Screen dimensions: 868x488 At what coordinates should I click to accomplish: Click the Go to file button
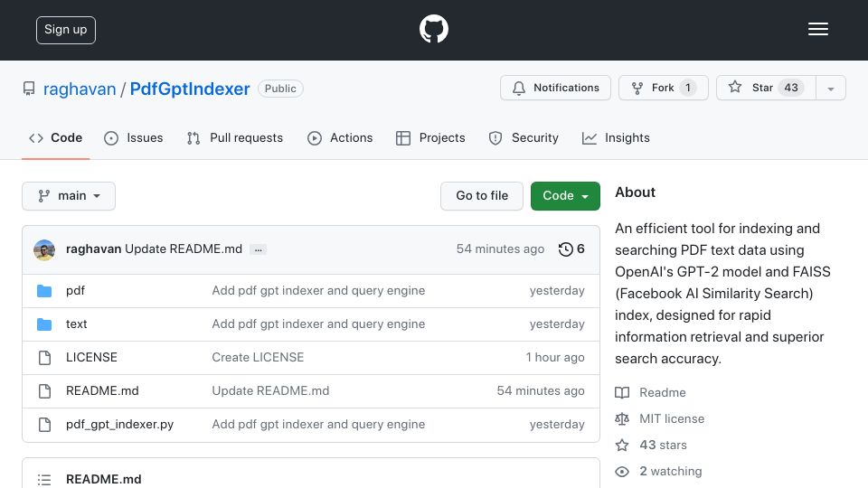click(482, 196)
